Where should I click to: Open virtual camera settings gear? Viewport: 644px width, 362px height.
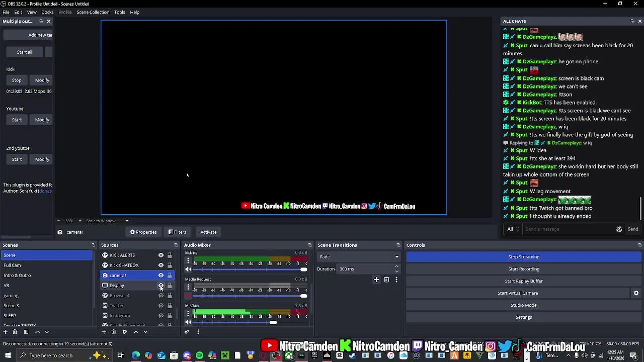636,293
